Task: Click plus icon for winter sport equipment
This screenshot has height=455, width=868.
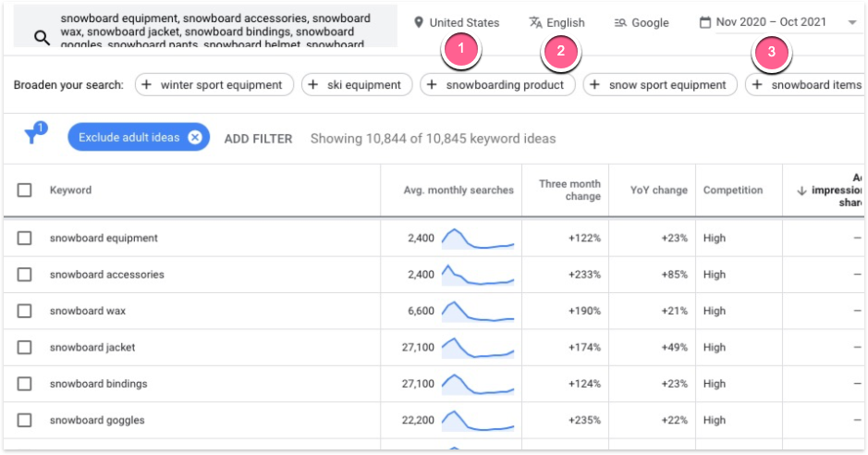Action: (148, 85)
